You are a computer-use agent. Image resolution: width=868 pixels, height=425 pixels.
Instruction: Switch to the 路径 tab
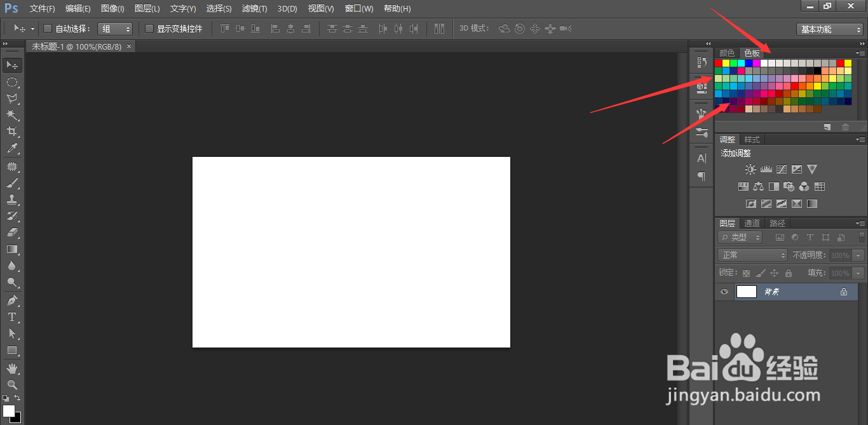[x=777, y=223]
